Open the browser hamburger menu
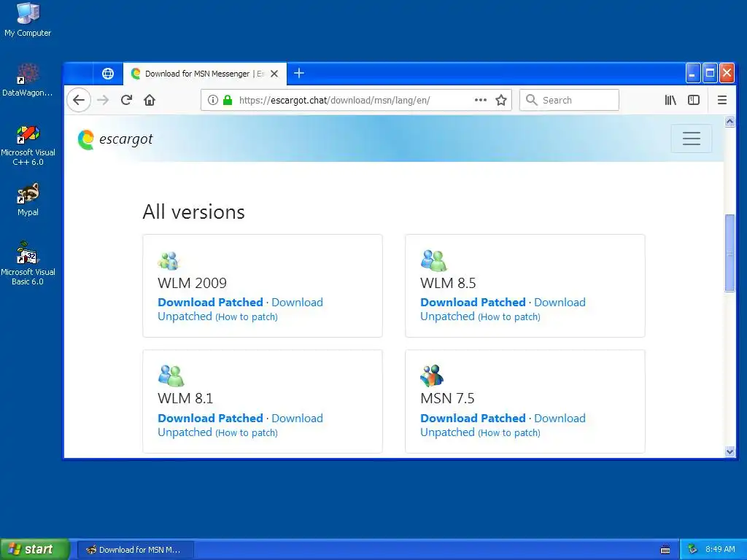The height and width of the screenshot is (560, 747). click(722, 100)
